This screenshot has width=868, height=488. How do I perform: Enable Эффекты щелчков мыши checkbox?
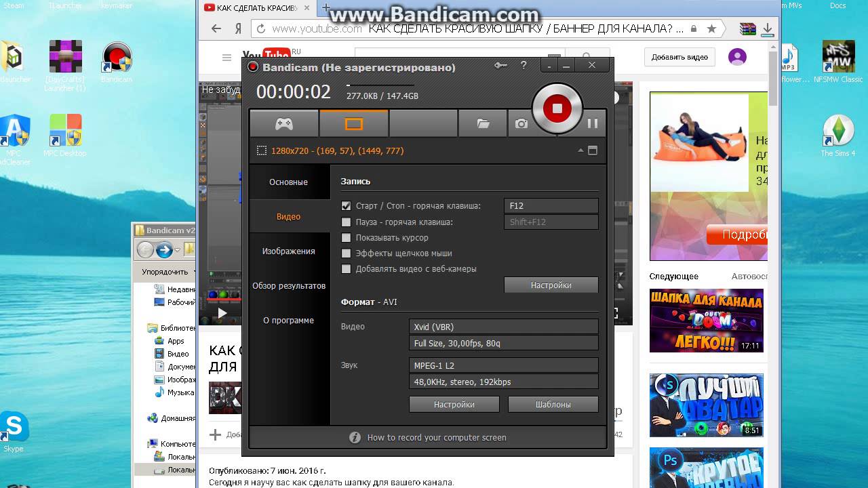point(347,253)
